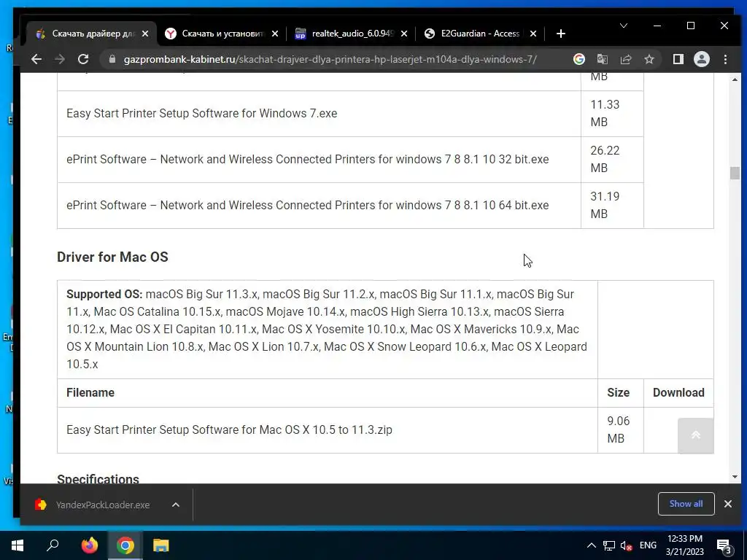The image size is (747, 560).
Task: Expand YandexPackLoader.exe download options
Action: pos(176,505)
